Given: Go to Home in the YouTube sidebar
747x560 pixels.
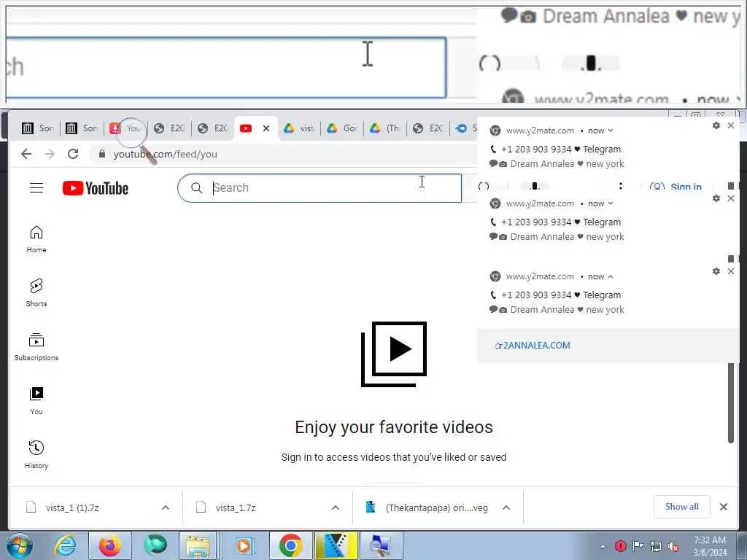Looking at the screenshot, I should 36,239.
